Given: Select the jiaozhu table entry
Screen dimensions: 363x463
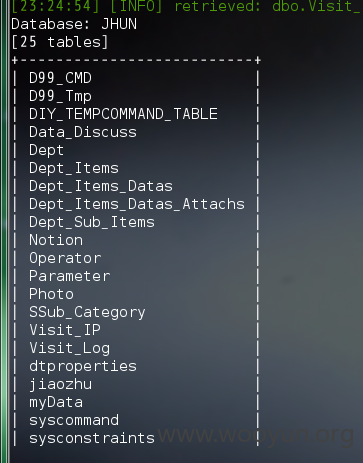Looking at the screenshot, I should click(x=60, y=384).
